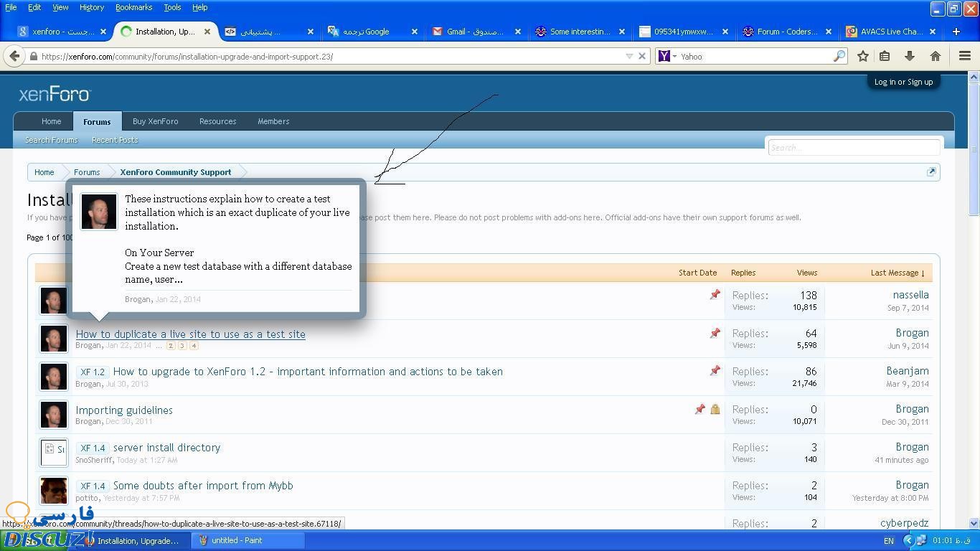Image resolution: width=980 pixels, height=551 pixels.
Task: Click Buy XenForo navigation tab
Action: [x=155, y=121]
